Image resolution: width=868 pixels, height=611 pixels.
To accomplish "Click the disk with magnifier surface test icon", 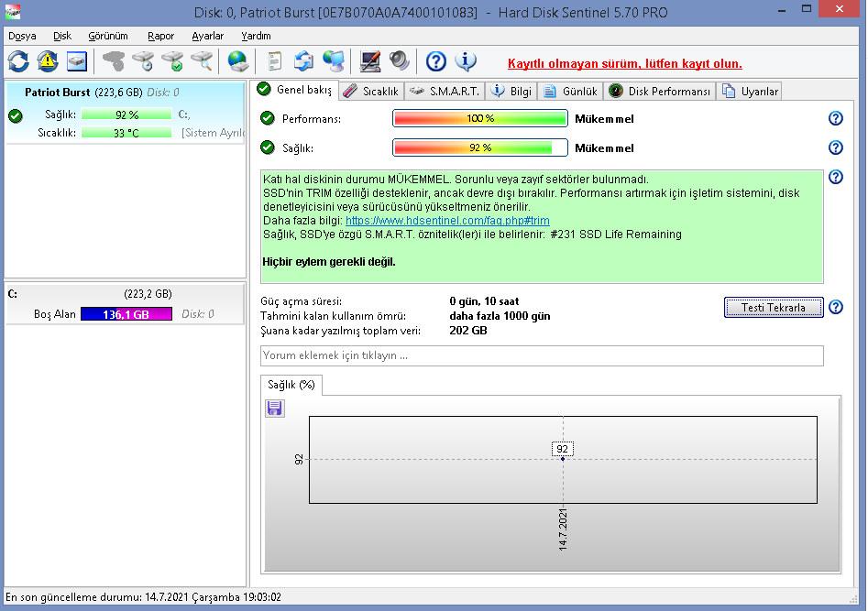I will point(202,61).
